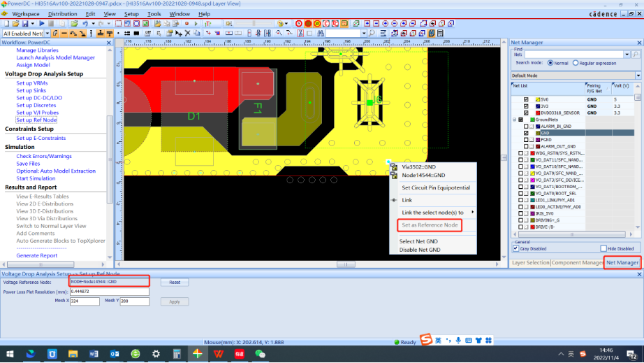Image resolution: width=644 pixels, height=363 pixels.
Task: Open the WeChat taskbar icon
Action: (261, 353)
